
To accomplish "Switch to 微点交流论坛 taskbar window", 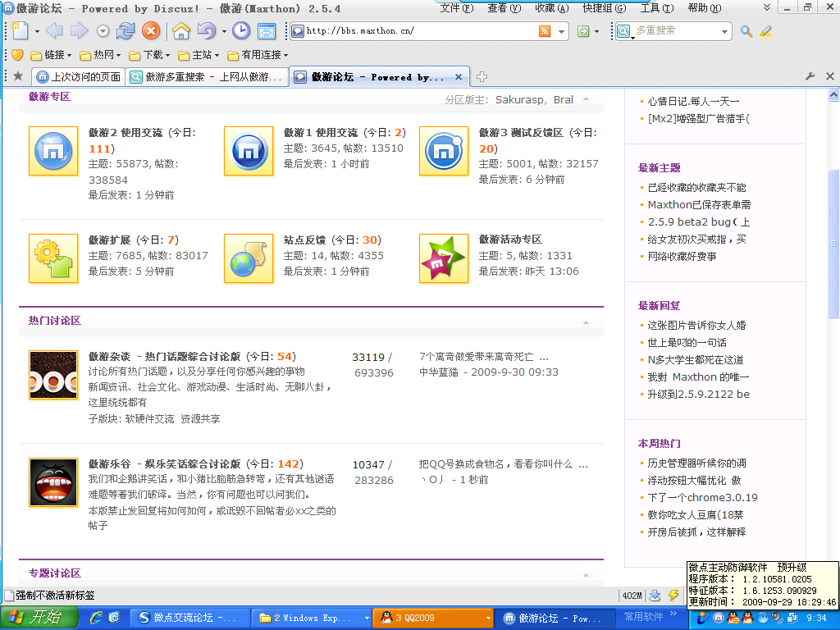I will (x=192, y=618).
